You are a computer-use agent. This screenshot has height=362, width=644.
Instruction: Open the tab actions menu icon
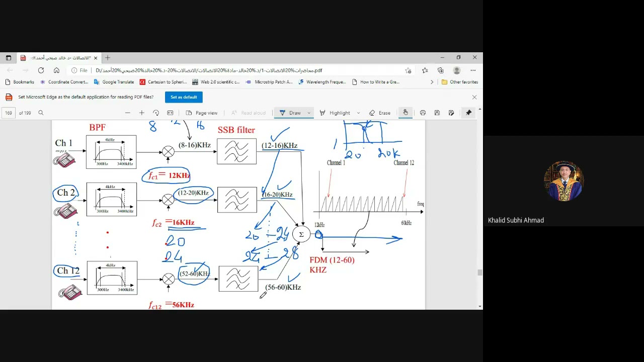[x=9, y=58]
